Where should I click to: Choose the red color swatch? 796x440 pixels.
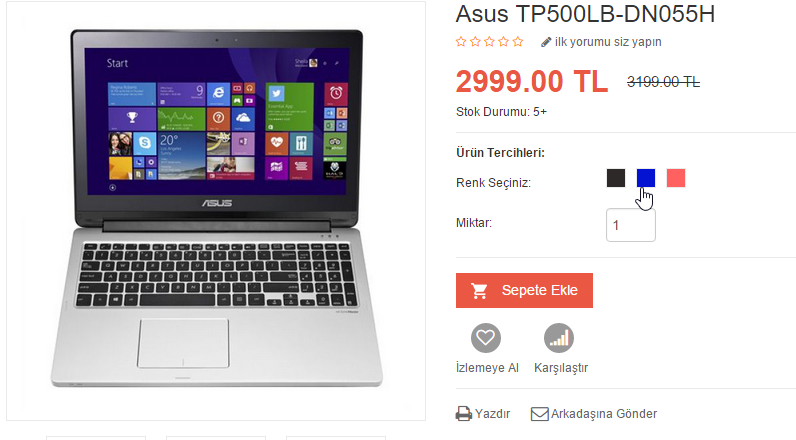click(x=676, y=178)
